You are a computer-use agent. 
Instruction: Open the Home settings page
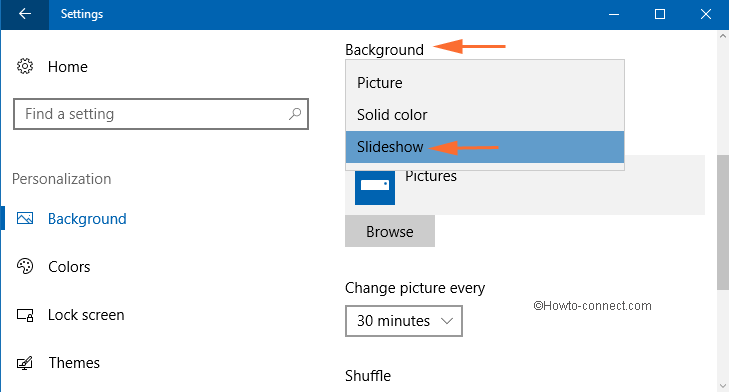[68, 66]
